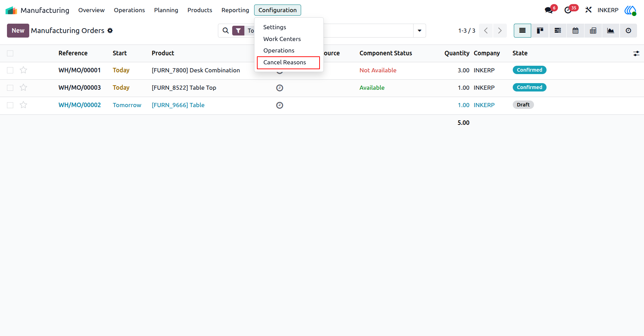Open the Manufacturing app home icon
Viewport: 644px width, 336px height.
(x=11, y=10)
